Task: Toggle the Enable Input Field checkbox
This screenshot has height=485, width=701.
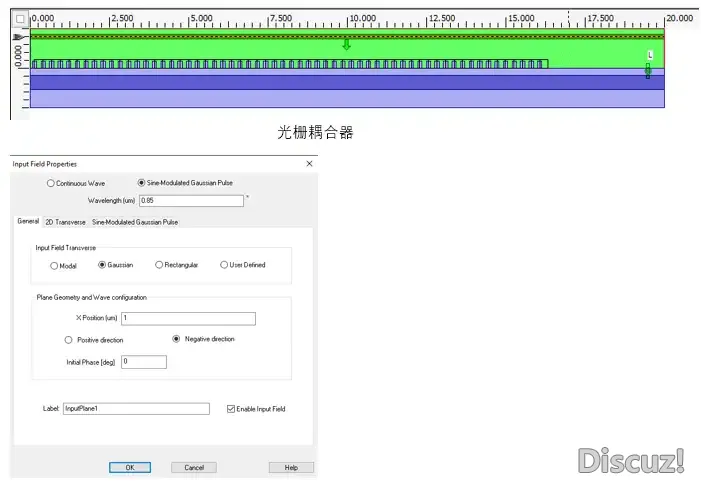Action: [231, 409]
